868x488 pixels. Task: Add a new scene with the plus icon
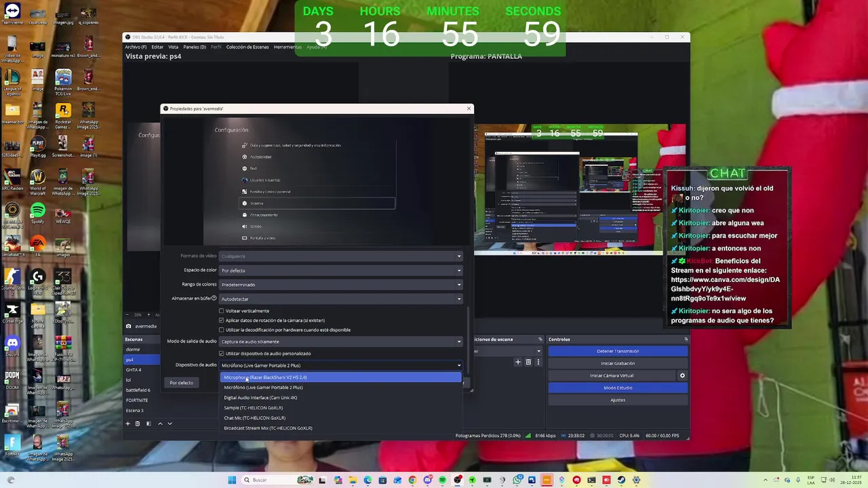pyautogui.click(x=127, y=424)
